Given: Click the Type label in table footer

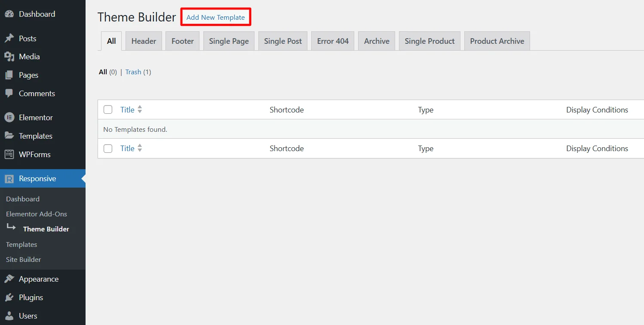Looking at the screenshot, I should [x=426, y=149].
